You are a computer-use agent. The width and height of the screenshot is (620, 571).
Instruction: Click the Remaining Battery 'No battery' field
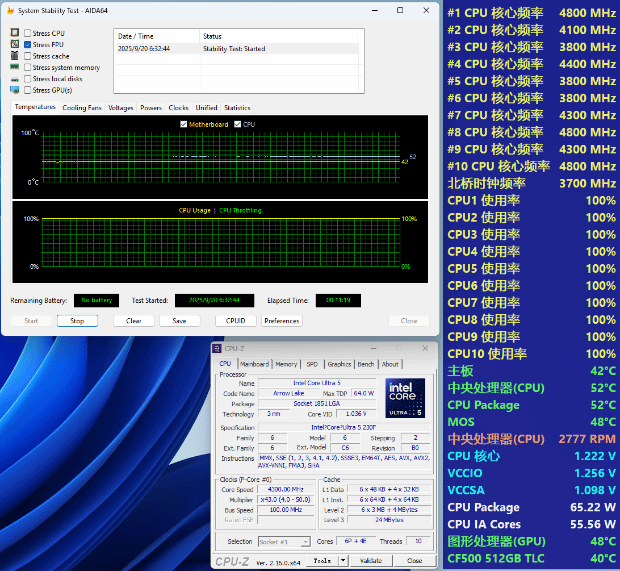tap(96, 301)
